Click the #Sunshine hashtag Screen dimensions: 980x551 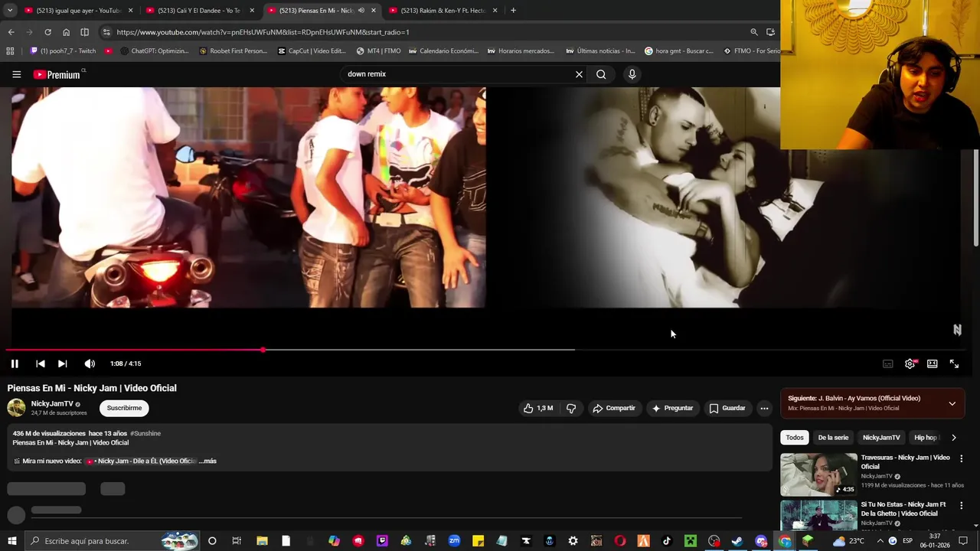pos(145,433)
